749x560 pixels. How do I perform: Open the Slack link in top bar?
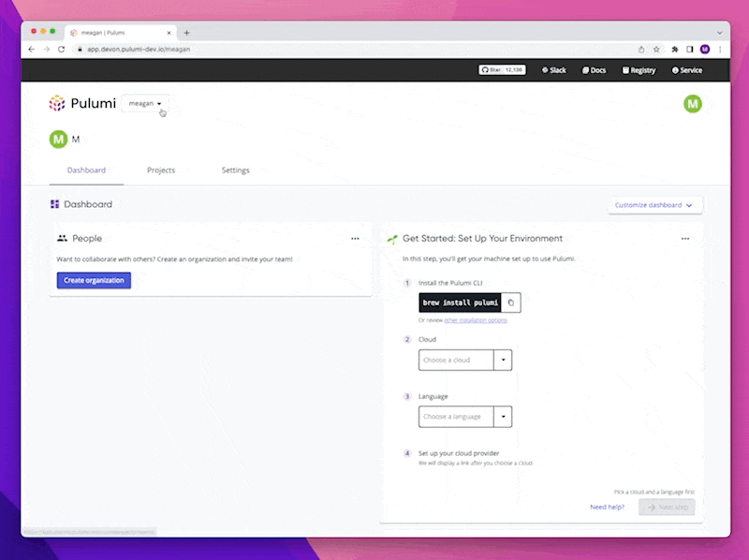click(553, 70)
